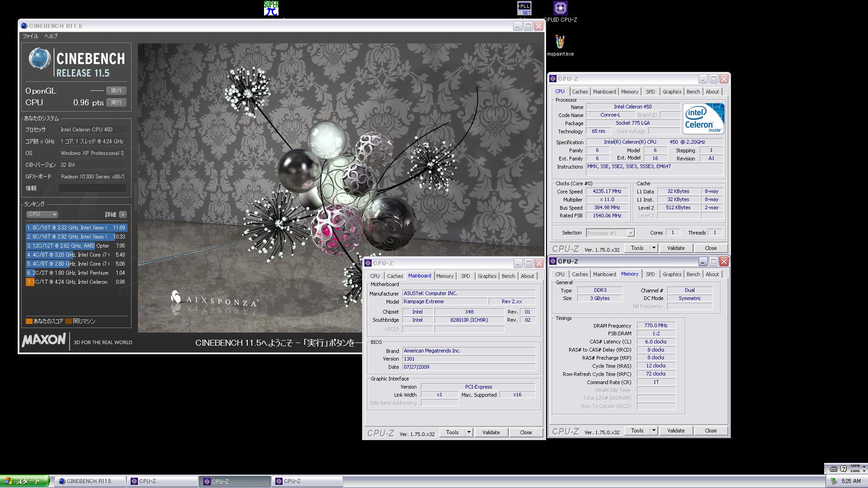Image resolution: width=868 pixels, height=488 pixels.
Task: Click the CPU-Z Memory window title icon
Action: pos(553,261)
